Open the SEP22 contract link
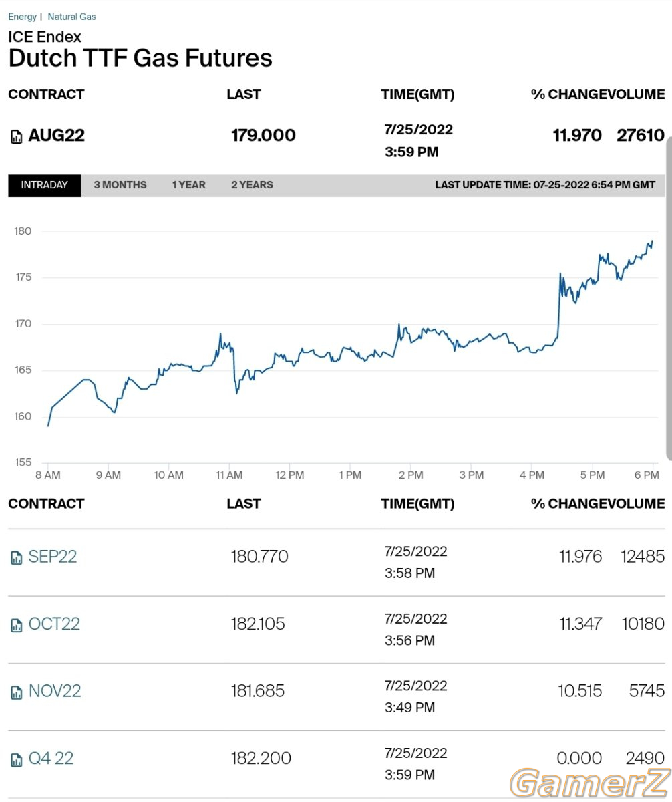Image resolution: width=672 pixels, height=802 pixels. tap(53, 557)
